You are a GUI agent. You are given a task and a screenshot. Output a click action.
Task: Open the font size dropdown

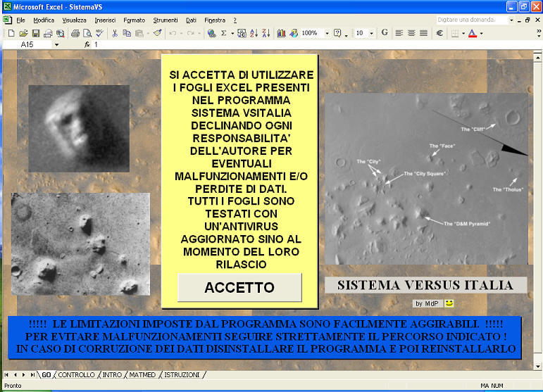tap(371, 33)
